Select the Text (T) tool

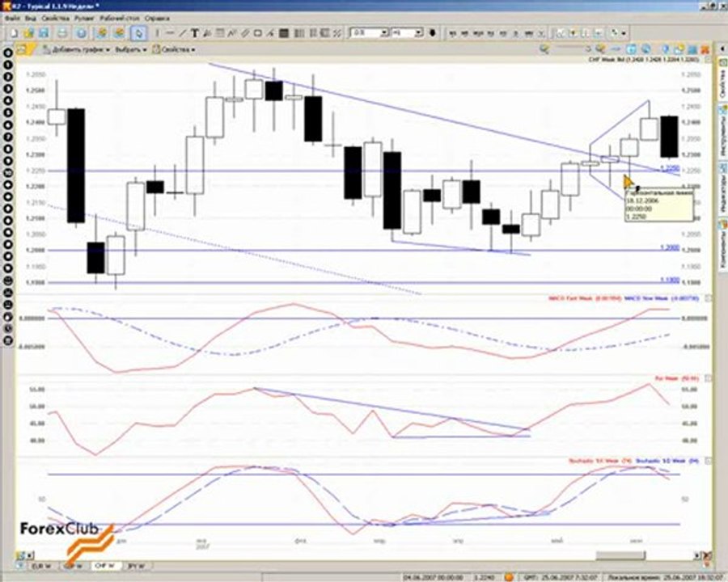(x=194, y=33)
